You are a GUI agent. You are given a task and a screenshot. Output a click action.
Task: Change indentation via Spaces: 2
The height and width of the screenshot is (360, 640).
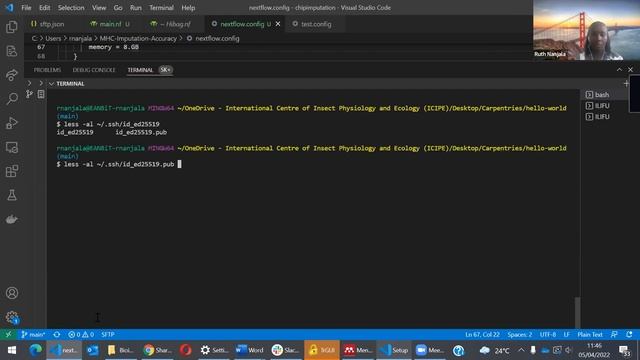[x=520, y=334]
